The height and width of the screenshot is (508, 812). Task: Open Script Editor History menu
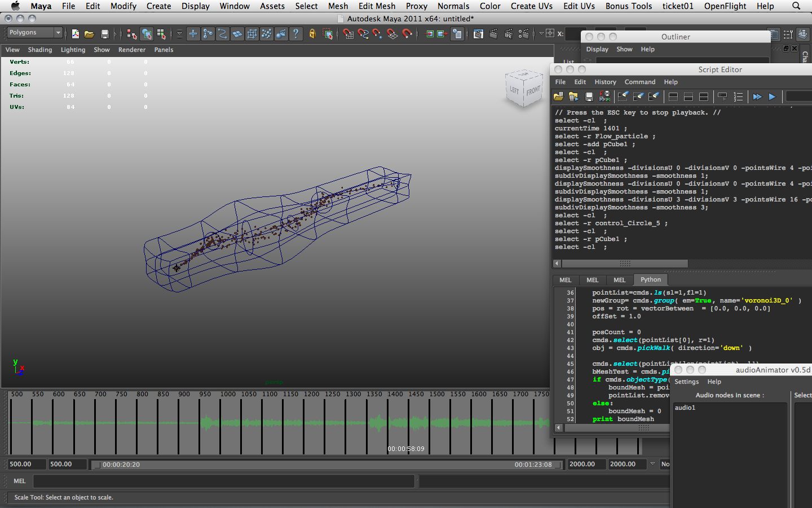pos(605,82)
